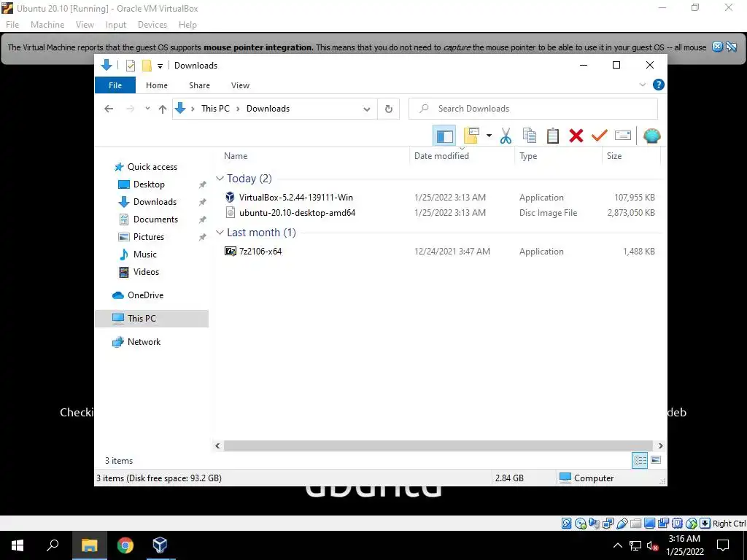Click the scroll right arrow

[660, 446]
